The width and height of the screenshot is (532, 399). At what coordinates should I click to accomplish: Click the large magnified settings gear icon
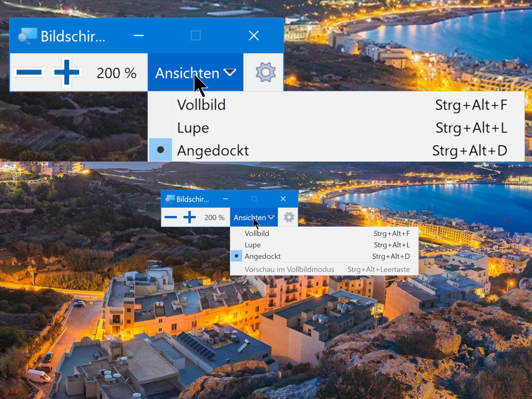pos(265,72)
